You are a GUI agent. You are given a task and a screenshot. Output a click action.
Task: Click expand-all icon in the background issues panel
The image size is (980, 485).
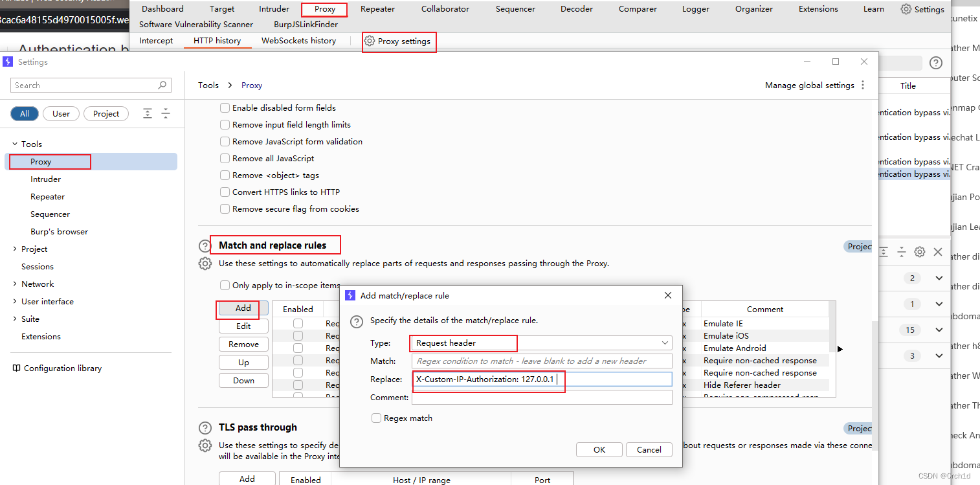pos(883,252)
